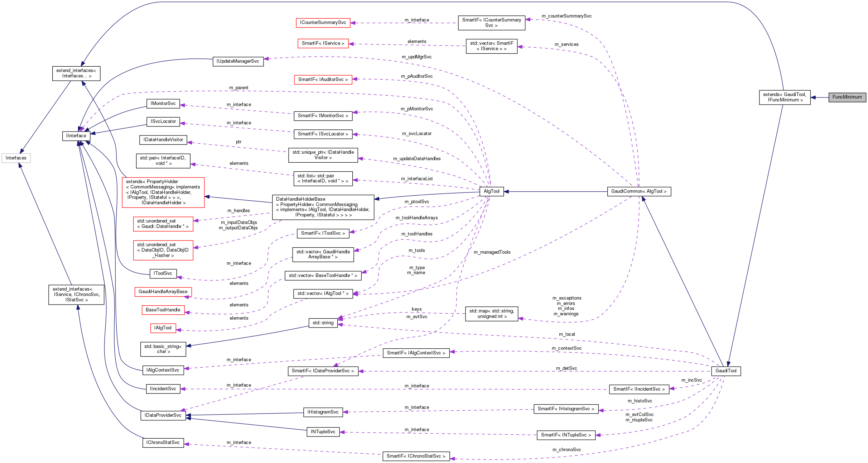Click the SmartIF< IAuditorSvc > box

coord(323,80)
